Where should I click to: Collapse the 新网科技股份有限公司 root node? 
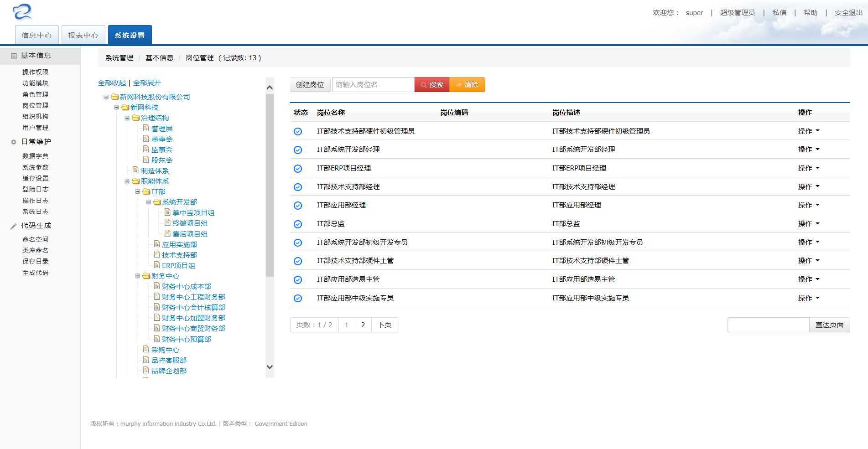pos(106,97)
